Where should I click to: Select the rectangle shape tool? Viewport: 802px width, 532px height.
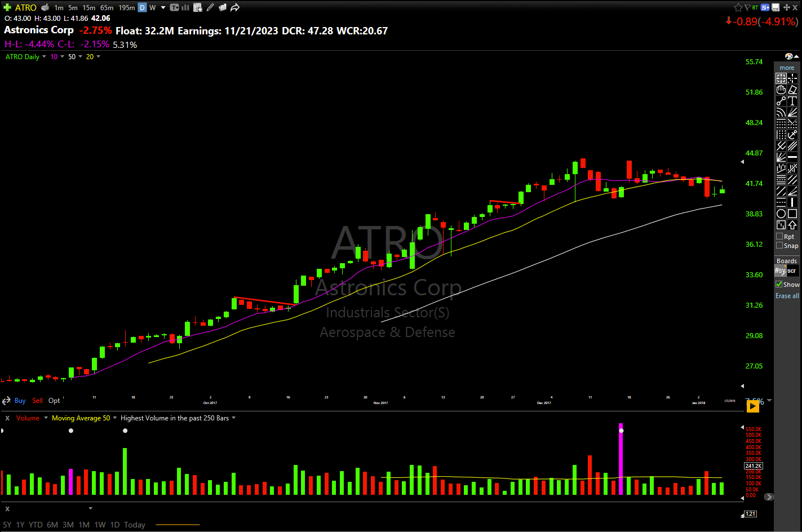792,214
